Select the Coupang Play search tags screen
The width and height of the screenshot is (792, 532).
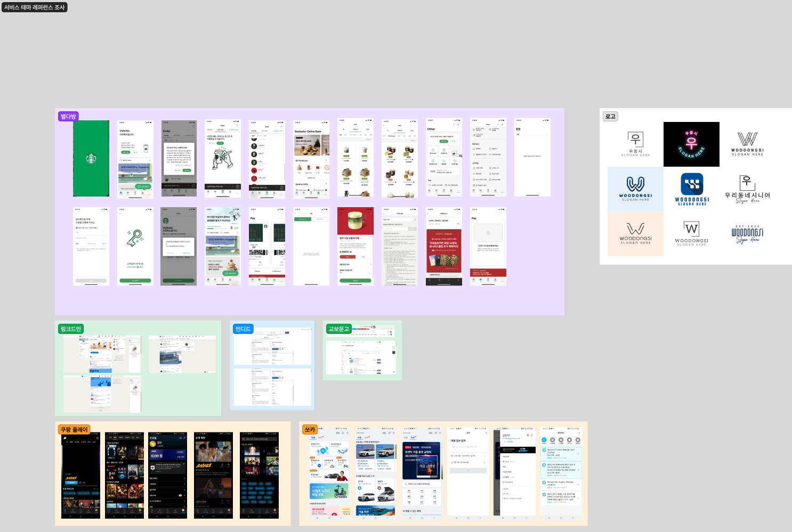coord(259,476)
